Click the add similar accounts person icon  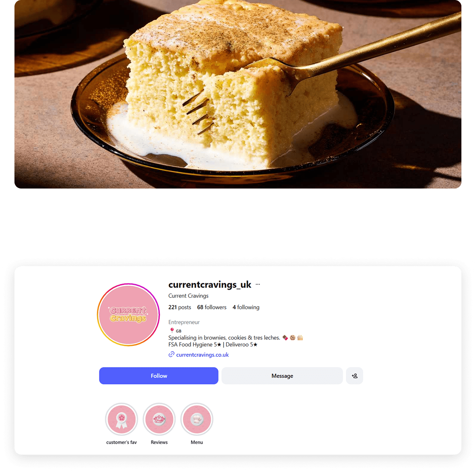tap(355, 376)
